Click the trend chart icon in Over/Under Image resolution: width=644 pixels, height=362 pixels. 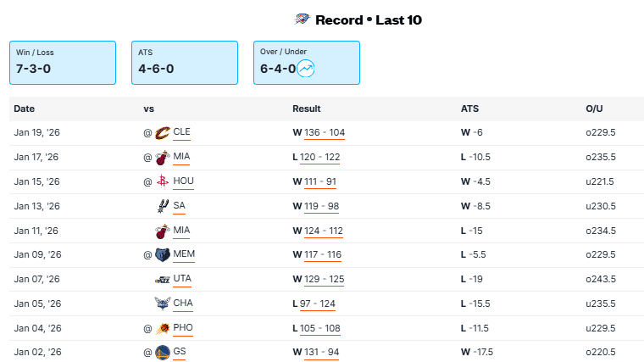pos(306,69)
